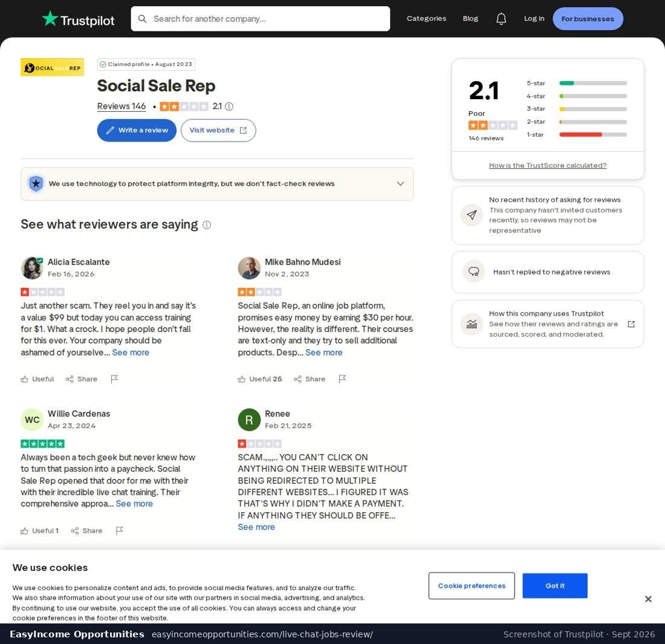Viewport: 665px width, 644px height.
Task: Click Renee's R avatar
Action: click(x=249, y=420)
